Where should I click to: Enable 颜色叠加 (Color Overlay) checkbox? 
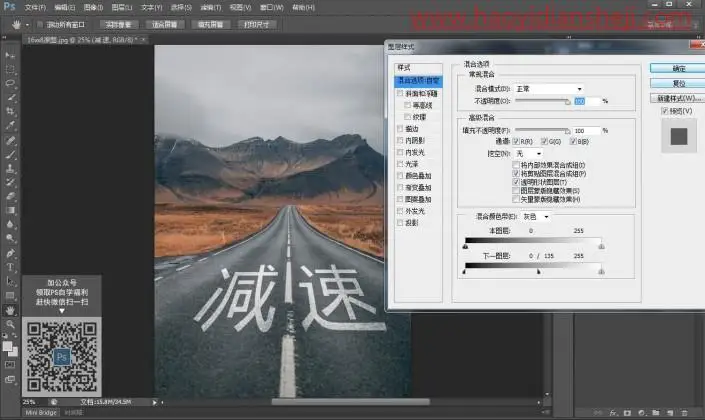(400, 175)
